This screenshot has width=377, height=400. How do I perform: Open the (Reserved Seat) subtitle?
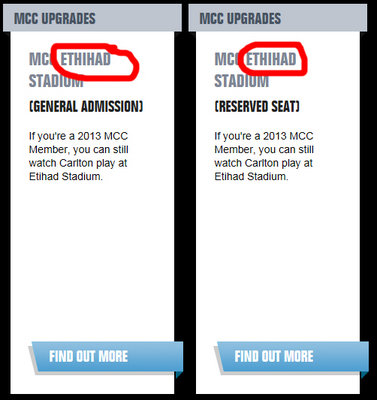click(257, 107)
